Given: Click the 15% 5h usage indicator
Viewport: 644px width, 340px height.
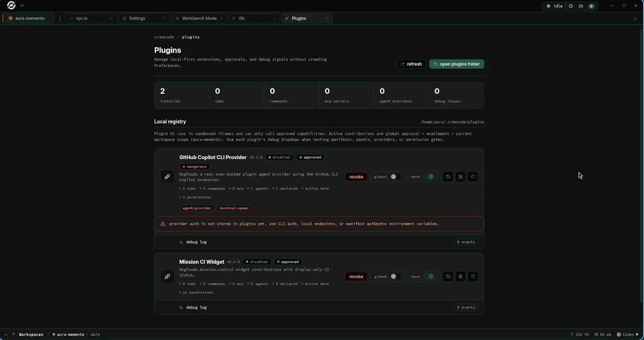Looking at the screenshot, I should click(x=580, y=335).
